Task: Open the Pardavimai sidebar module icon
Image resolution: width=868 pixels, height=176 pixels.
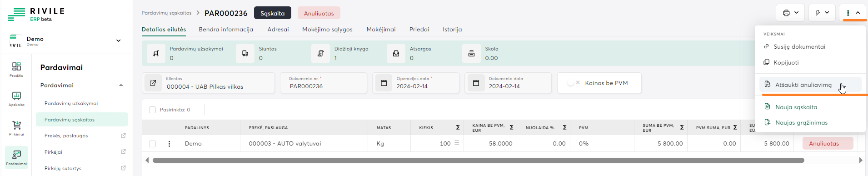Action: pos(16,157)
